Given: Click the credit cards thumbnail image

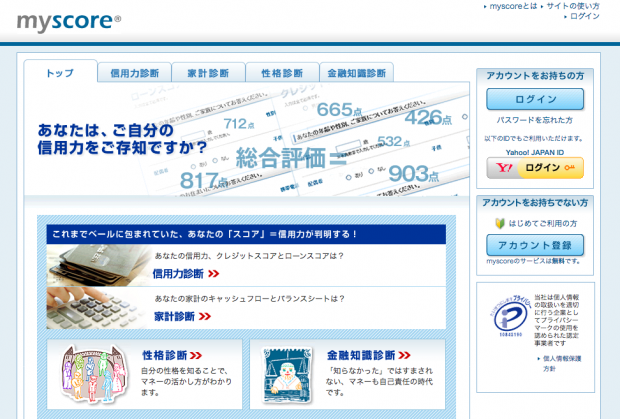Looking at the screenshot, I should pos(98,265).
